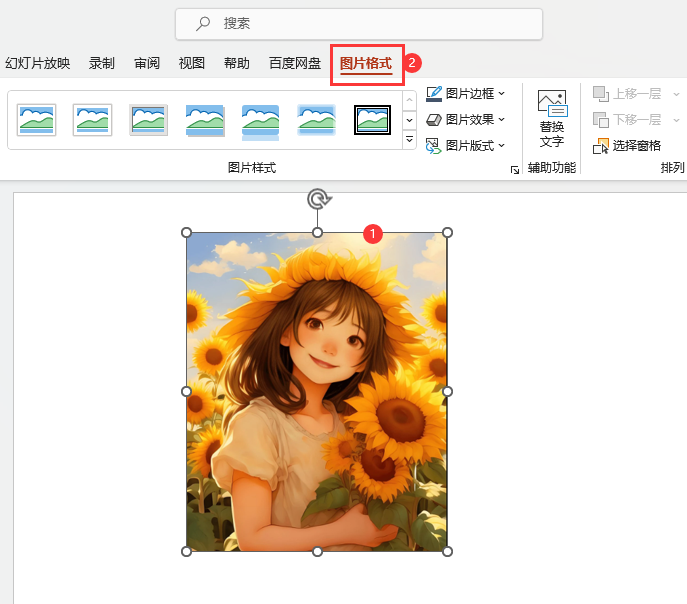Screen dimensions: 687x604
Task: Apply the first picture style thumbnail
Action: 37,120
